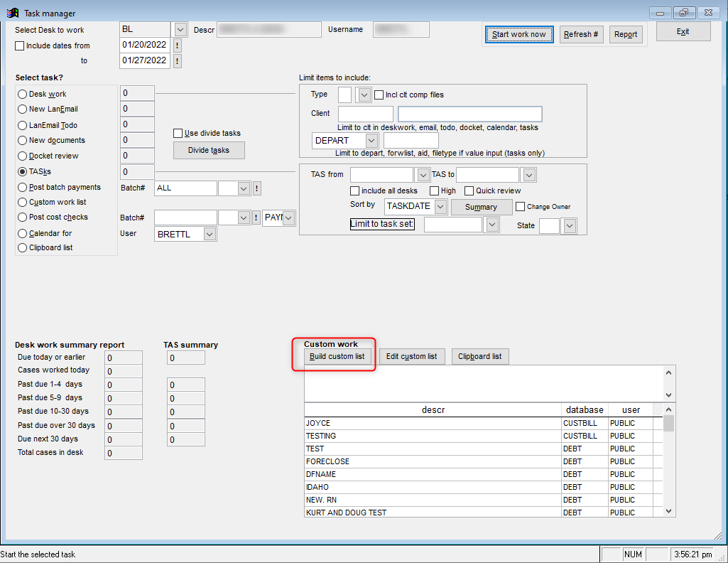This screenshot has height=563, width=728.
Task: Expand the Sort by TASKDATE dropdown
Action: 440,206
